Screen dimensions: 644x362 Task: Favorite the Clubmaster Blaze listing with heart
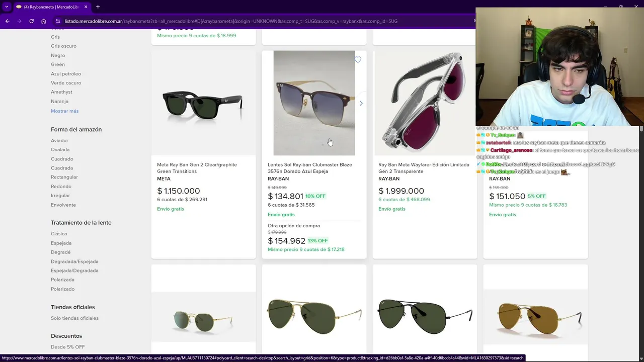358,60
